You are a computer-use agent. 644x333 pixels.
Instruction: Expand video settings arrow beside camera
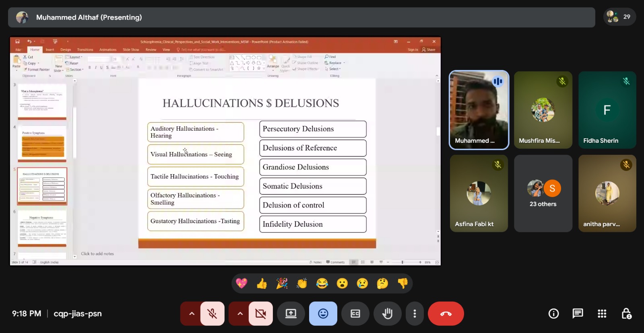(x=240, y=314)
